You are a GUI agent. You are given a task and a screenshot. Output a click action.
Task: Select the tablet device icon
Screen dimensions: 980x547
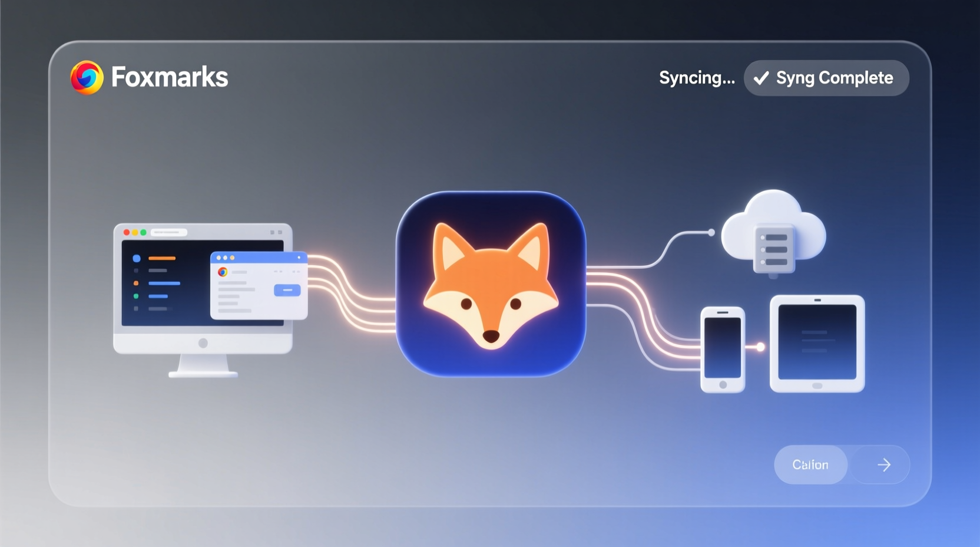[817, 344]
